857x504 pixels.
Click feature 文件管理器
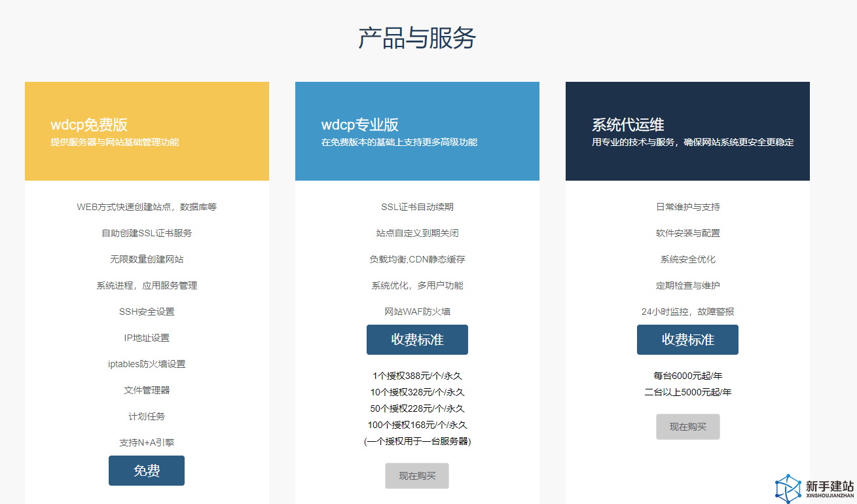pos(147,390)
